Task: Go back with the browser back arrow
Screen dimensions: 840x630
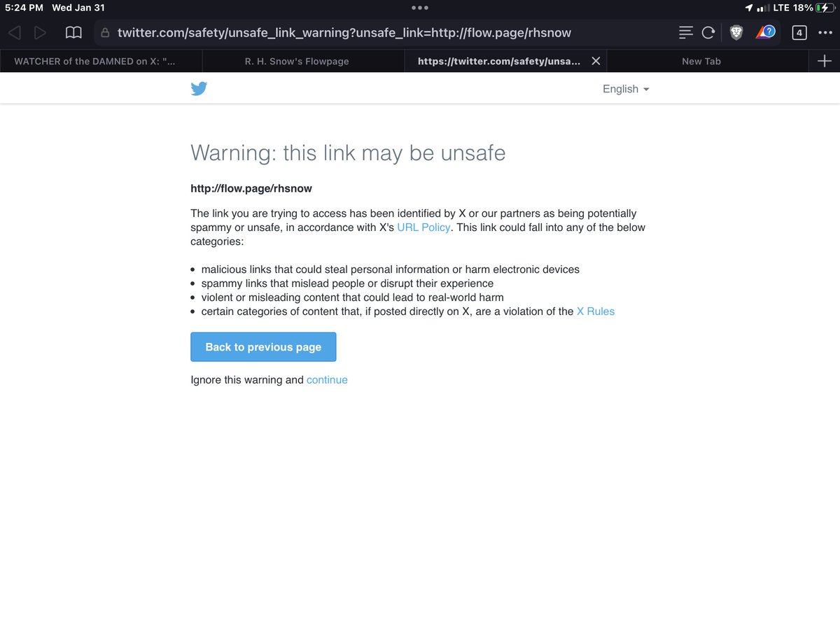Action: 15,32
